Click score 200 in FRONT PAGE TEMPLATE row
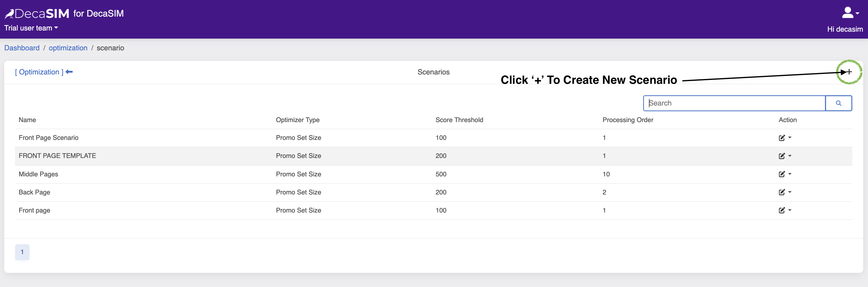868x287 pixels. click(441, 156)
